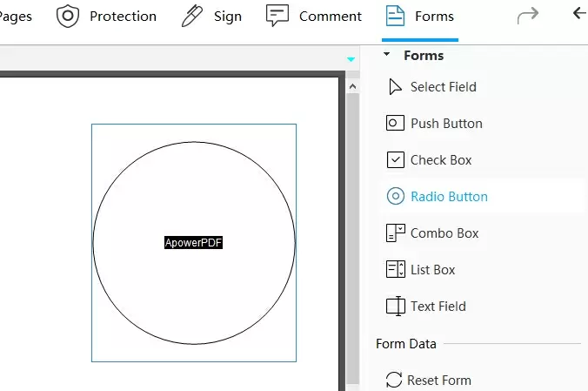Click the Sign pen icon
This screenshot has width=588, height=391.
192,17
